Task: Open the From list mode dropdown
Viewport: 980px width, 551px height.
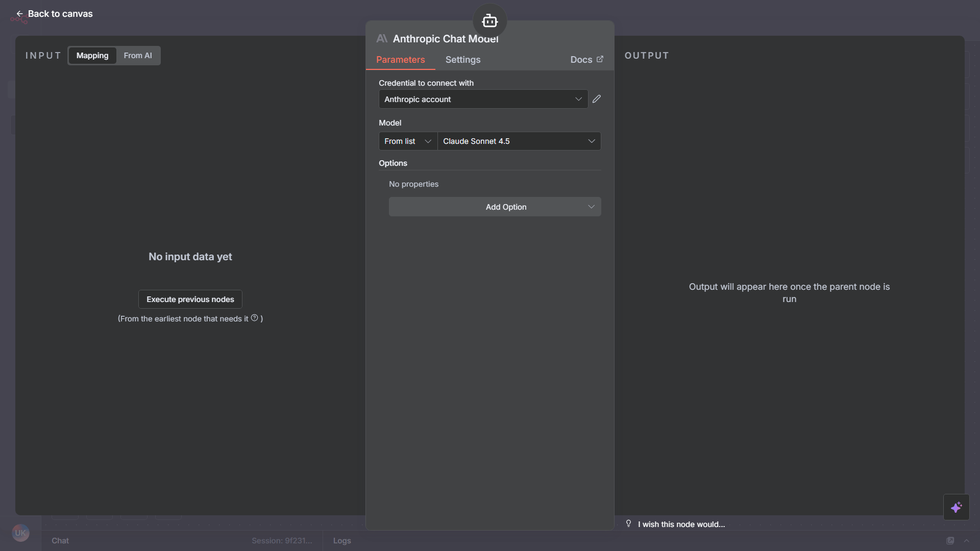Action: pyautogui.click(x=407, y=141)
